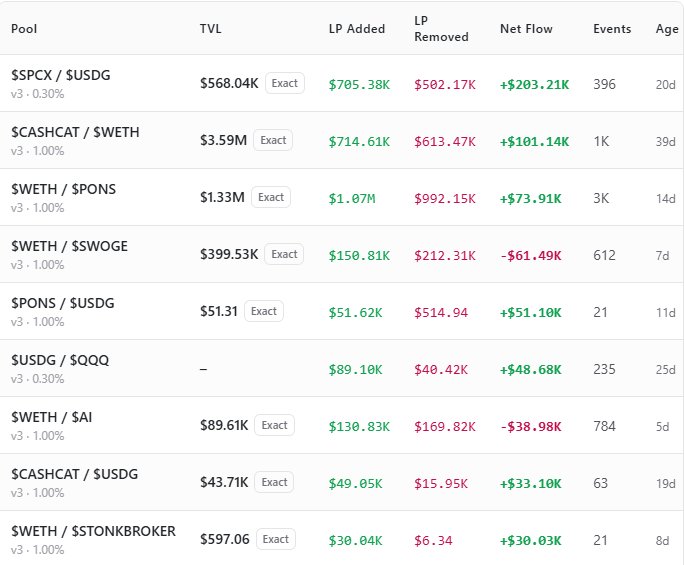Open the $PONS / $USDG pool

pyautogui.click(x=342, y=312)
